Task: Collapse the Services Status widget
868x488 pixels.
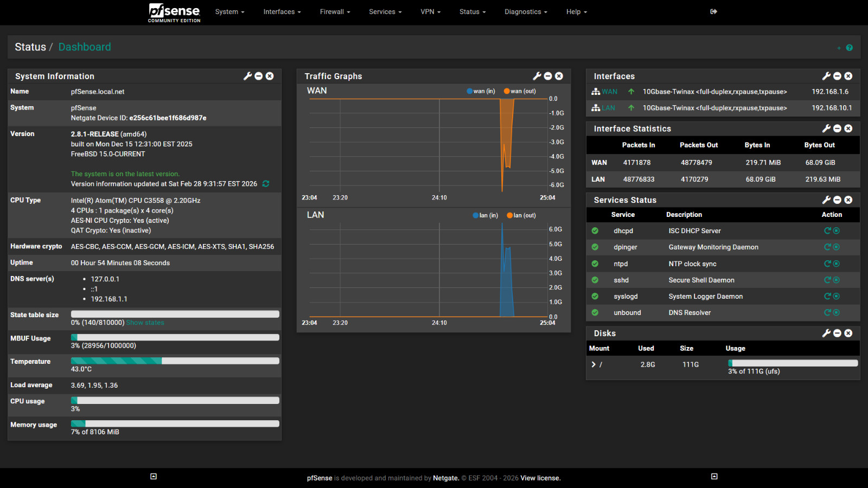Action: coord(837,200)
